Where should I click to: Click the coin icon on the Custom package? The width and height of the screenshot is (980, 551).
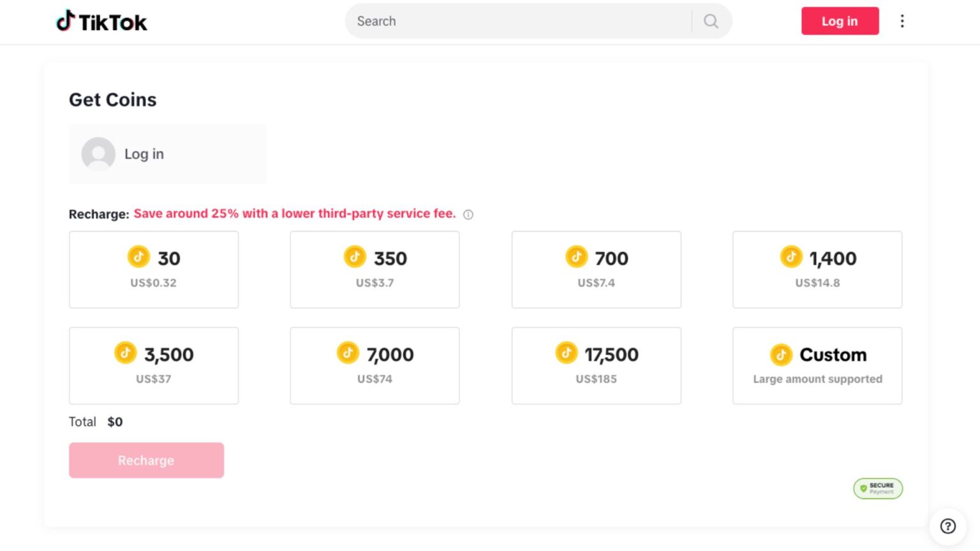click(x=781, y=355)
